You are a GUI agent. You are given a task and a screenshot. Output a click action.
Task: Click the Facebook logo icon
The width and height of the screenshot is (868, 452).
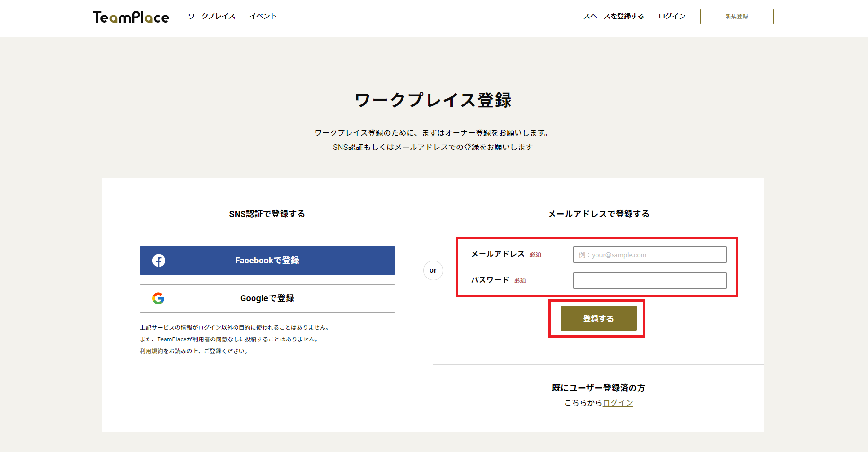coord(158,261)
